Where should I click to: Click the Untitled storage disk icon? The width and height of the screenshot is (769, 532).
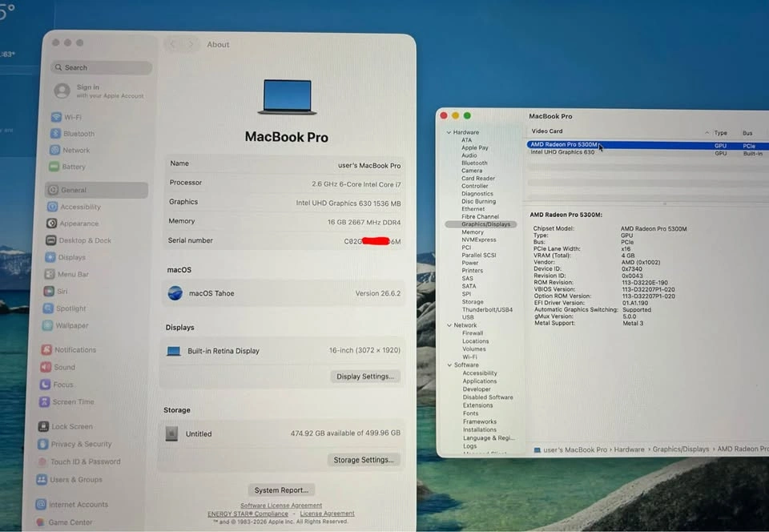pos(171,433)
